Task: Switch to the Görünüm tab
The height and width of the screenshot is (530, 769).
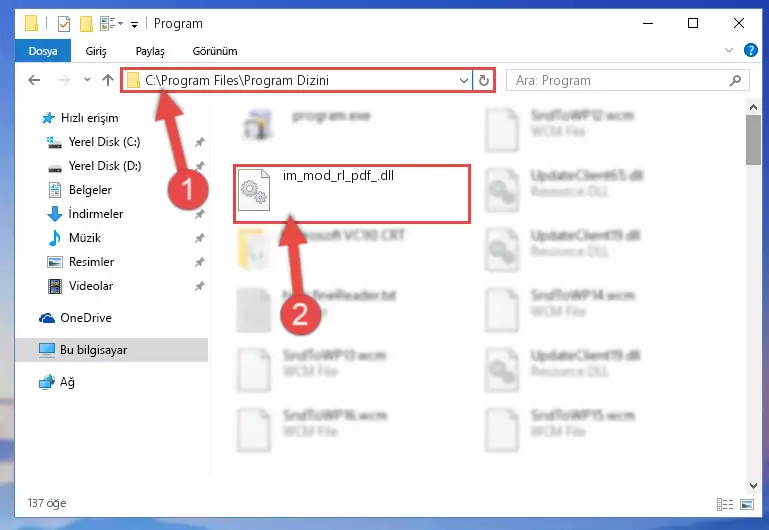Action: (x=215, y=51)
